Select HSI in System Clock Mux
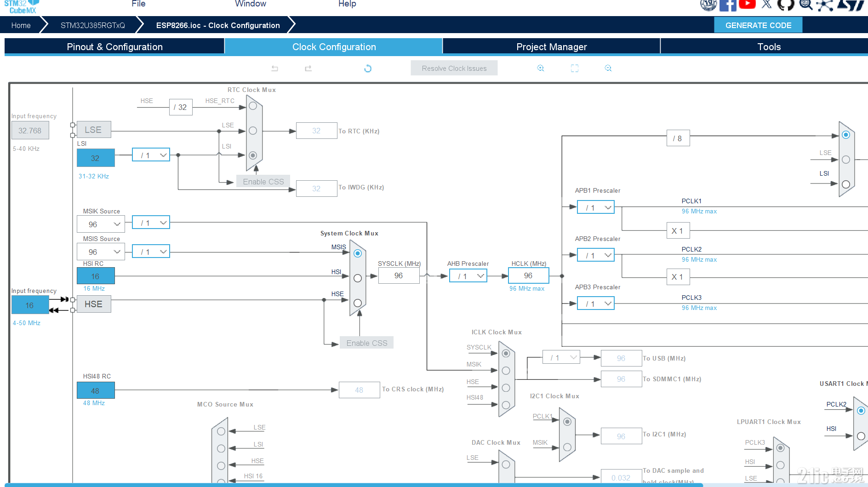Screen dimensions: 868x487 click(358, 278)
